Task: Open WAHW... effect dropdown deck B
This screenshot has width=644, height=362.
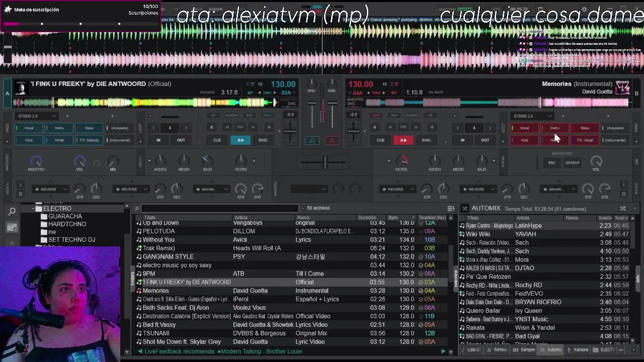Action: pos(558,190)
